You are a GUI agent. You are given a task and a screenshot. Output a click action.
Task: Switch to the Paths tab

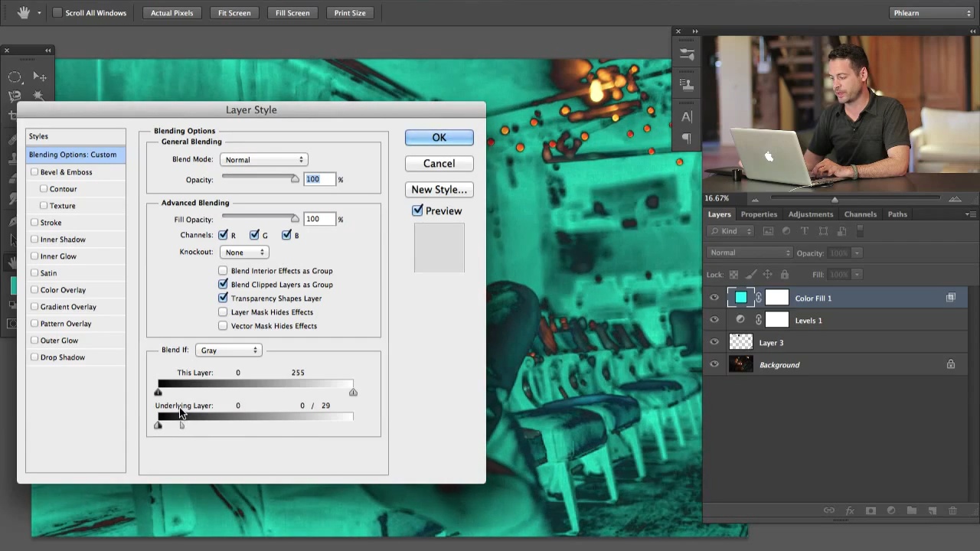point(897,214)
